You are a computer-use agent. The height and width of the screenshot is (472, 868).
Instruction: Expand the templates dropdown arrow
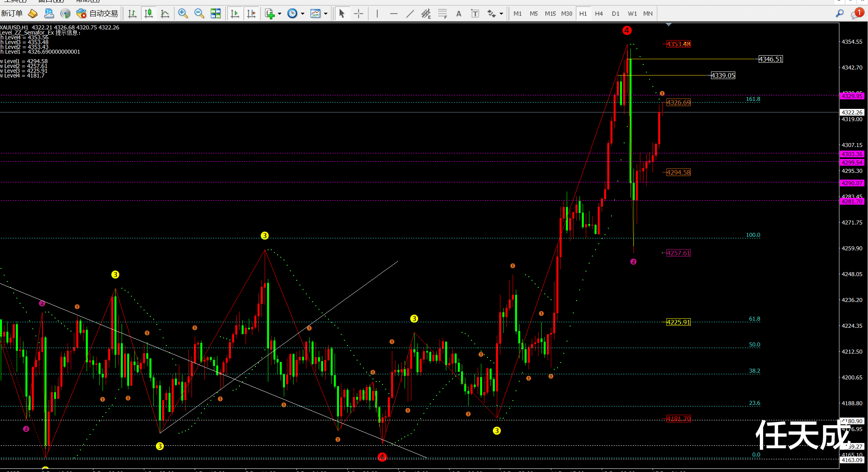326,14
